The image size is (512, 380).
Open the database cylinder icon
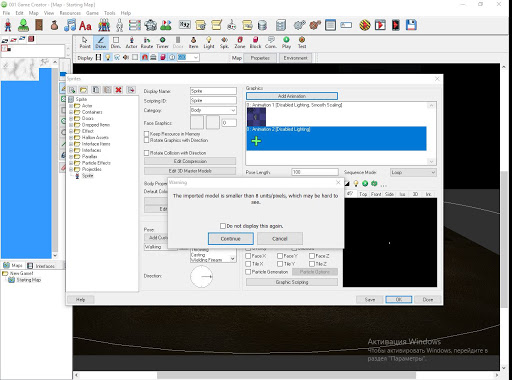(x=262, y=25)
